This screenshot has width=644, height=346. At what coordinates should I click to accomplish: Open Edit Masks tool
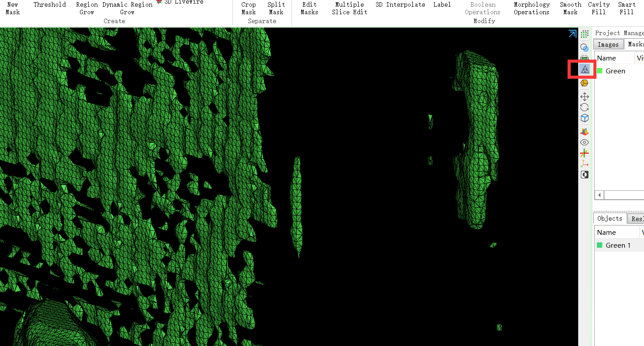pos(309,8)
